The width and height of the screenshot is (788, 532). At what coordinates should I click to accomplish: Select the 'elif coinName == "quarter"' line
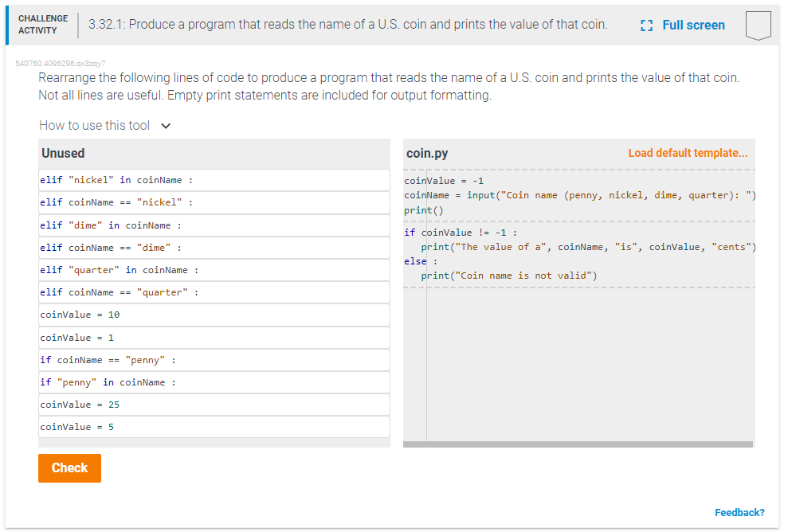(214, 291)
